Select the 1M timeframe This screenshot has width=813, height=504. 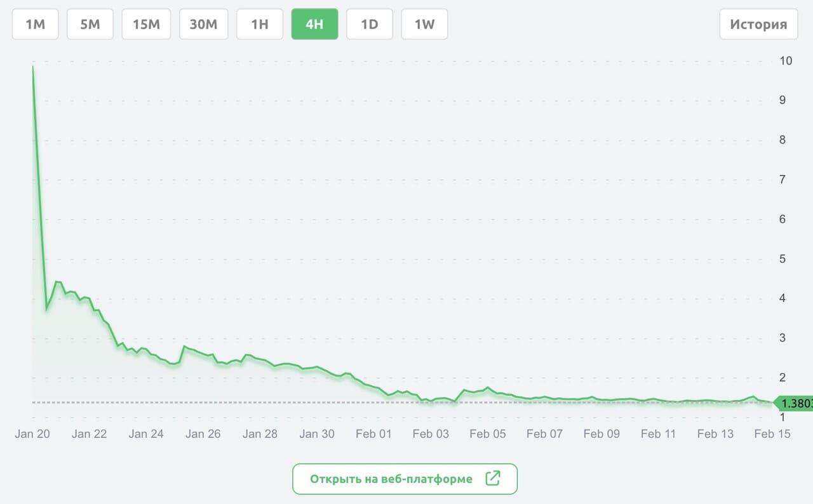click(36, 24)
